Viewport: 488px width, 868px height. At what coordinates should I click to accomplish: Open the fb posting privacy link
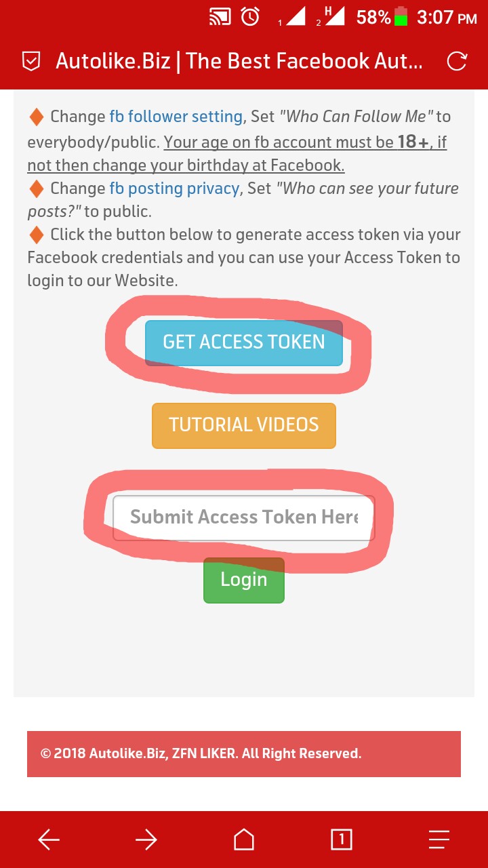(174, 189)
